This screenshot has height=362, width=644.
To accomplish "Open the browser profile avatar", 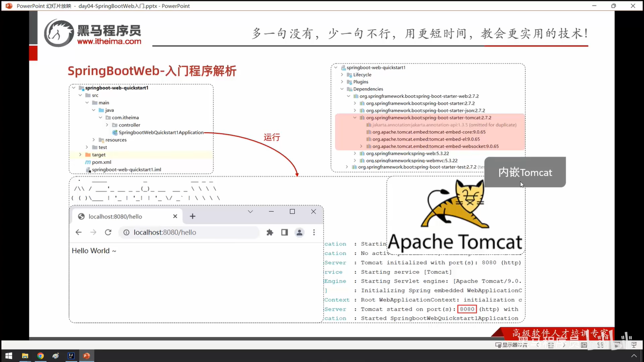I will [x=299, y=232].
